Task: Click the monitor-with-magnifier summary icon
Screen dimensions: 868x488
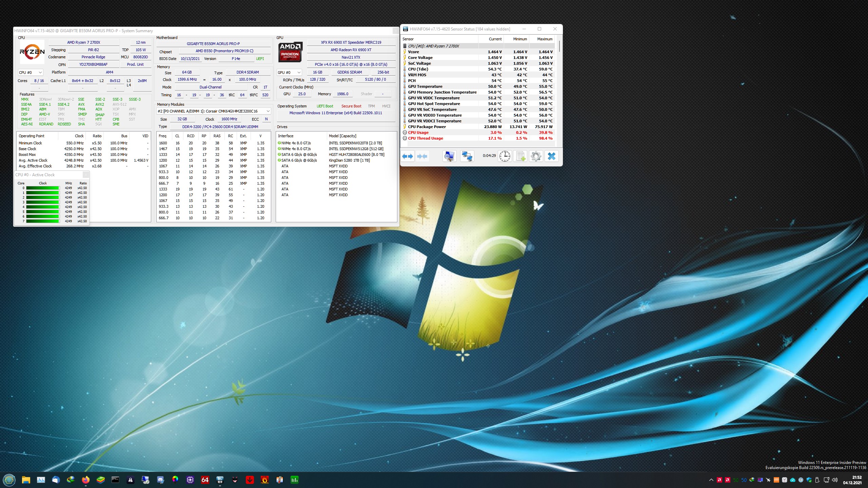Action: (450, 156)
